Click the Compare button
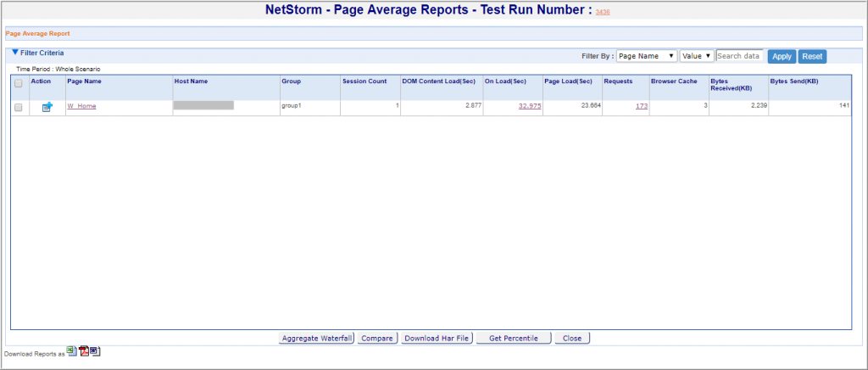 click(377, 339)
